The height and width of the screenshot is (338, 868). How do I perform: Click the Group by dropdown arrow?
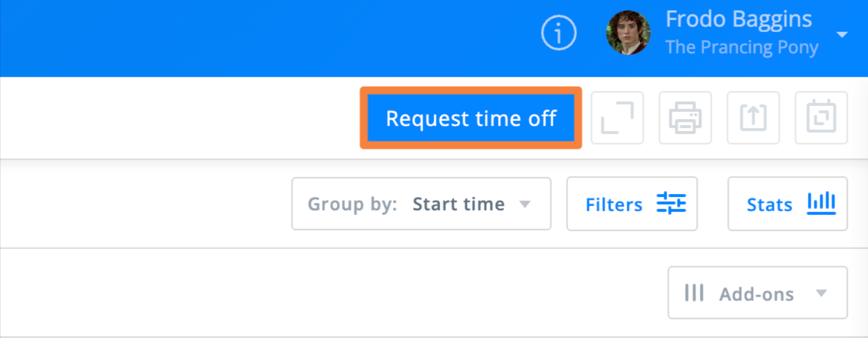[525, 204]
